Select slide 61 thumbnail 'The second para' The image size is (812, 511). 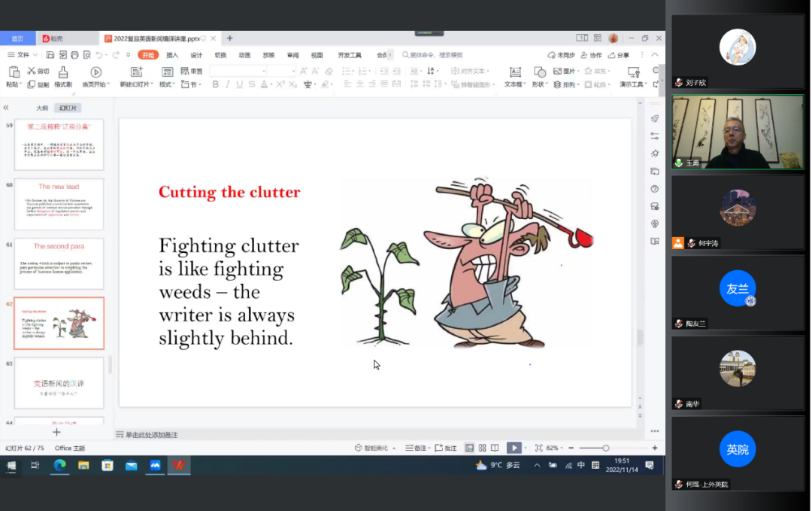coord(59,263)
